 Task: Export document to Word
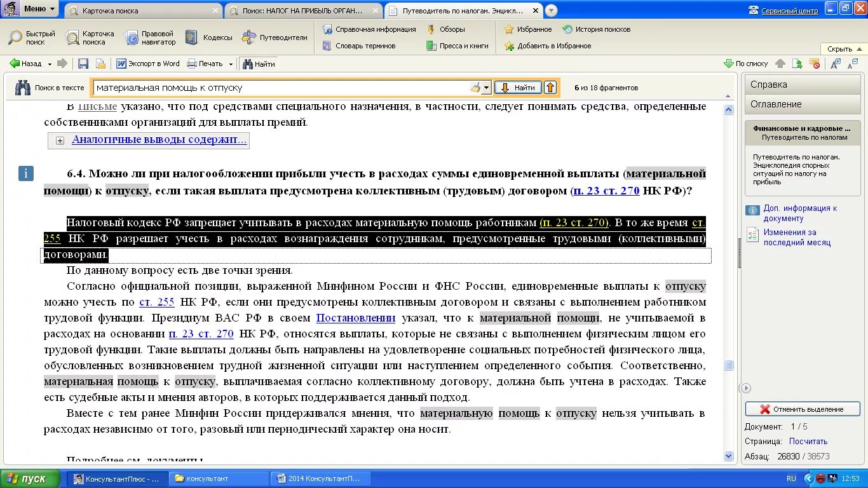click(148, 64)
